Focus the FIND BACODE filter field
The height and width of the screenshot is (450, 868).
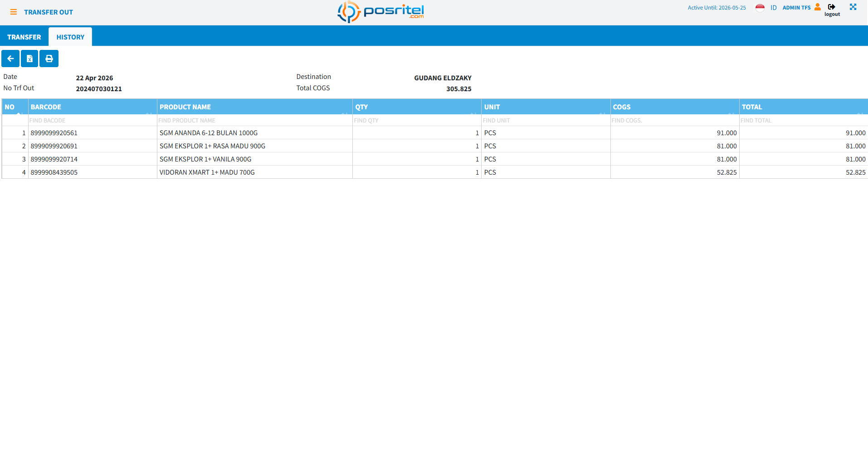93,121
